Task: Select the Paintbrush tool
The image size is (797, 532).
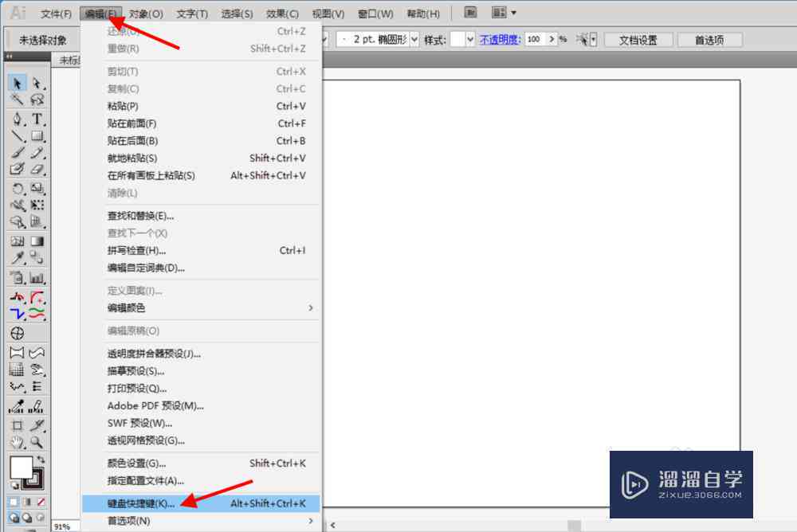Action: (18, 152)
